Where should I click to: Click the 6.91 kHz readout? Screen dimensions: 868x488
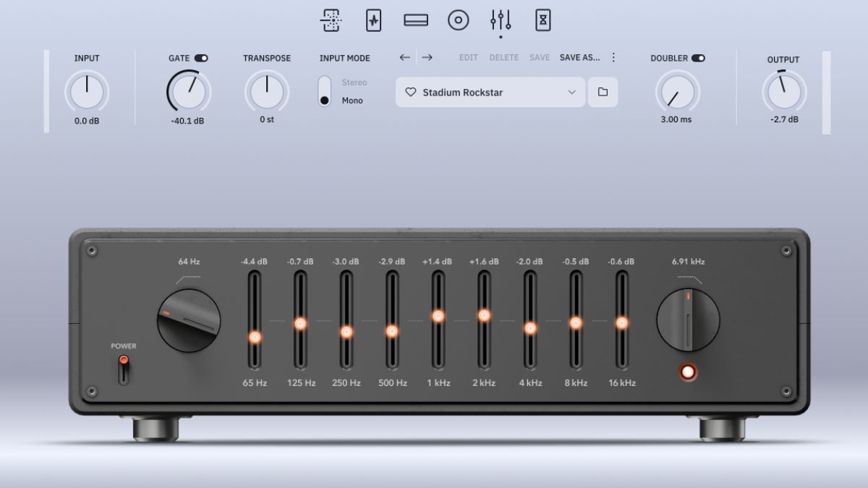click(x=688, y=262)
